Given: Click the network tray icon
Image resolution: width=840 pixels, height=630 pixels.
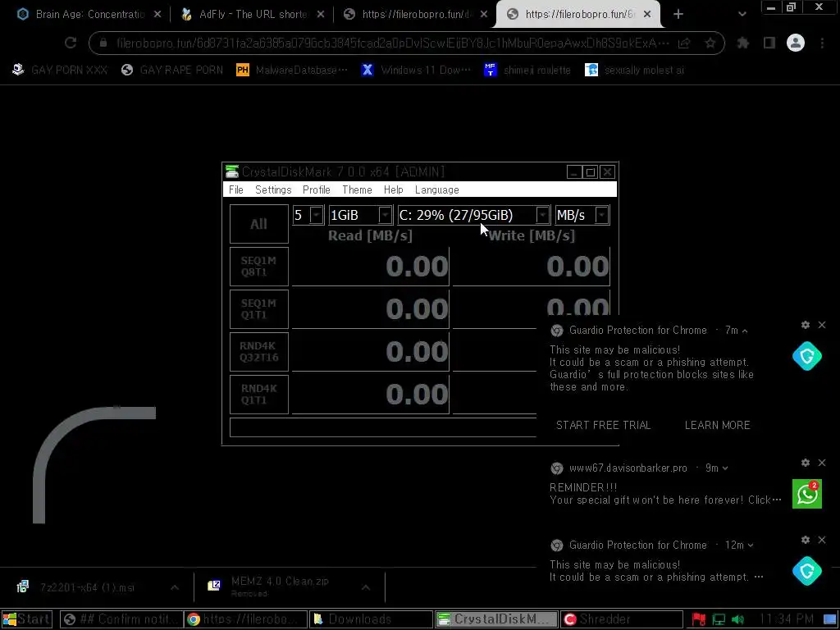Looking at the screenshot, I should [x=719, y=619].
